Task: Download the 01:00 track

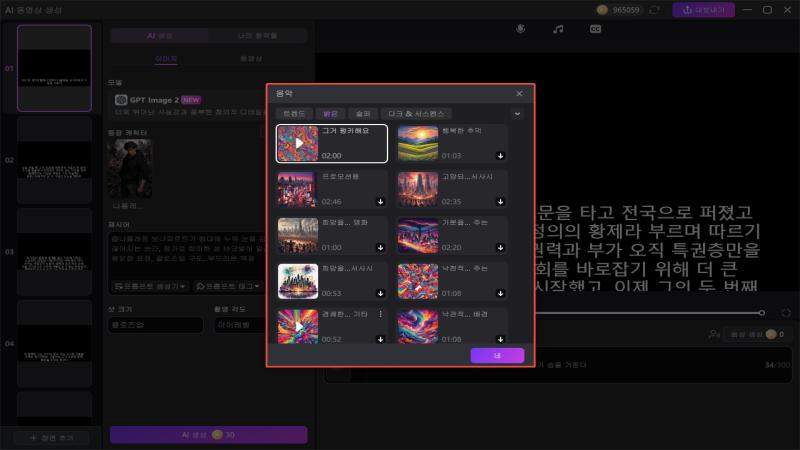Action: tap(381, 247)
